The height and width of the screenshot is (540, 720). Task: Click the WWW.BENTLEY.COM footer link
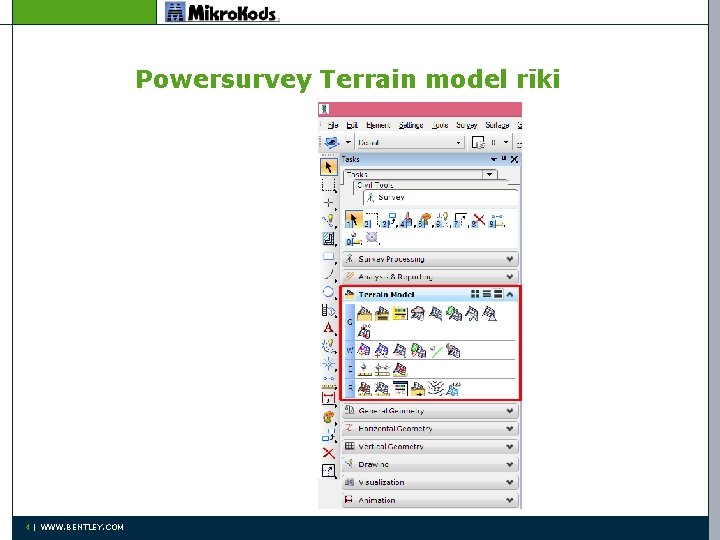point(82,527)
